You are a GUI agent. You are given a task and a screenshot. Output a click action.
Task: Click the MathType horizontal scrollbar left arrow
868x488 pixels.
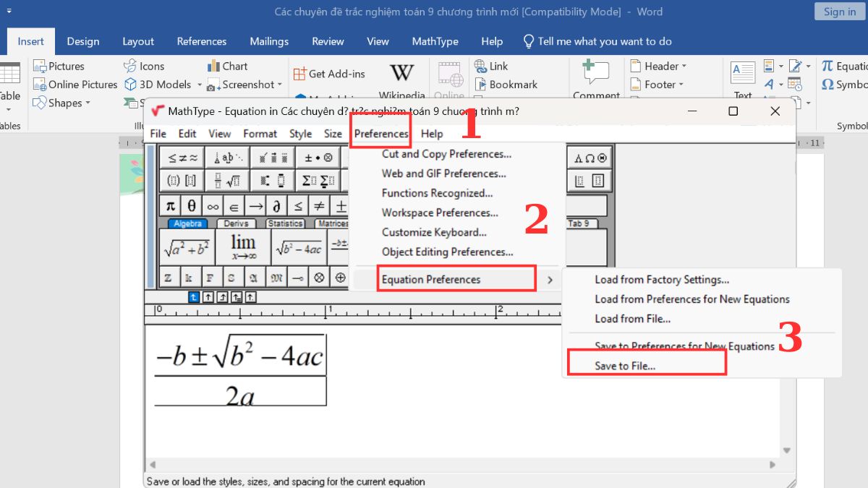151,465
